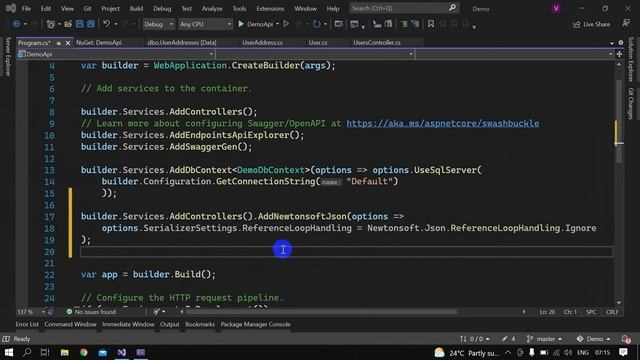Open the Solution Explorer side tab
The width and height of the screenshot is (640, 360).
point(631,59)
